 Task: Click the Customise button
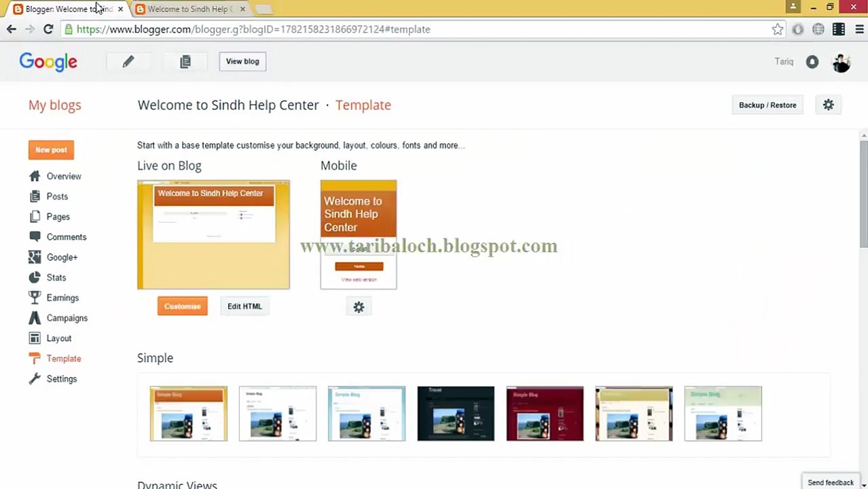pos(182,306)
